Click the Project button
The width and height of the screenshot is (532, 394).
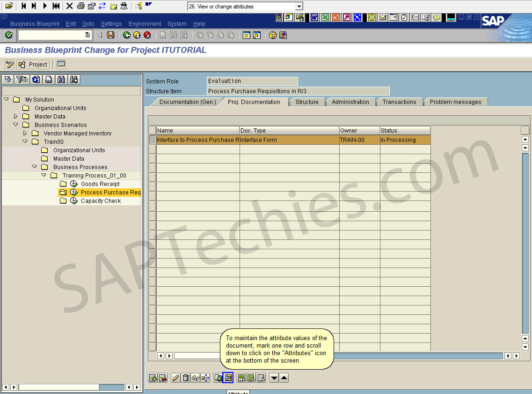[x=33, y=64]
